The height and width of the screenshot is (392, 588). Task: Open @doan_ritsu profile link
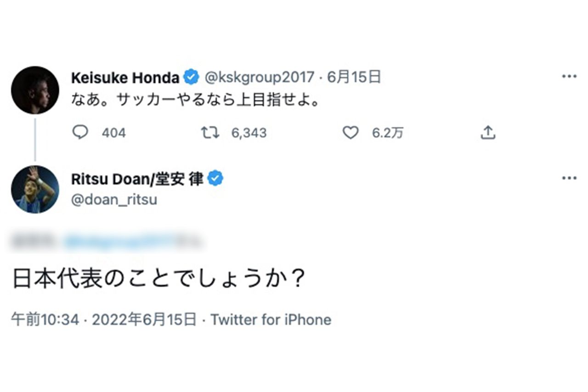pos(115,199)
